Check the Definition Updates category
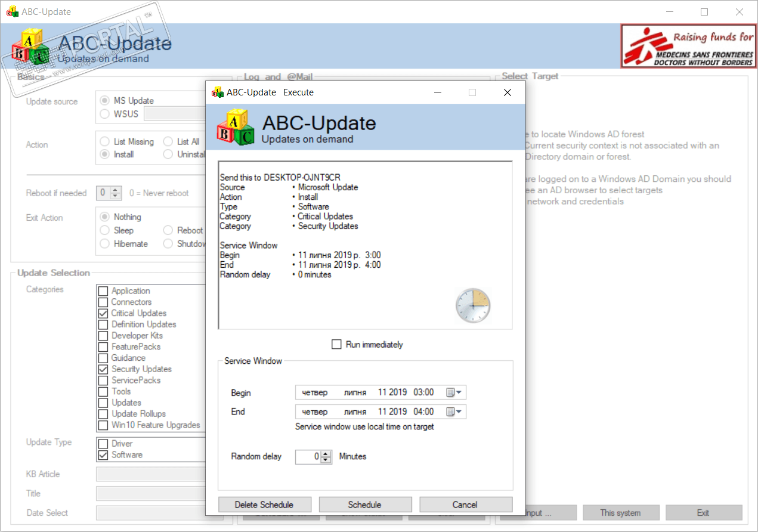758x532 pixels. pyautogui.click(x=103, y=324)
